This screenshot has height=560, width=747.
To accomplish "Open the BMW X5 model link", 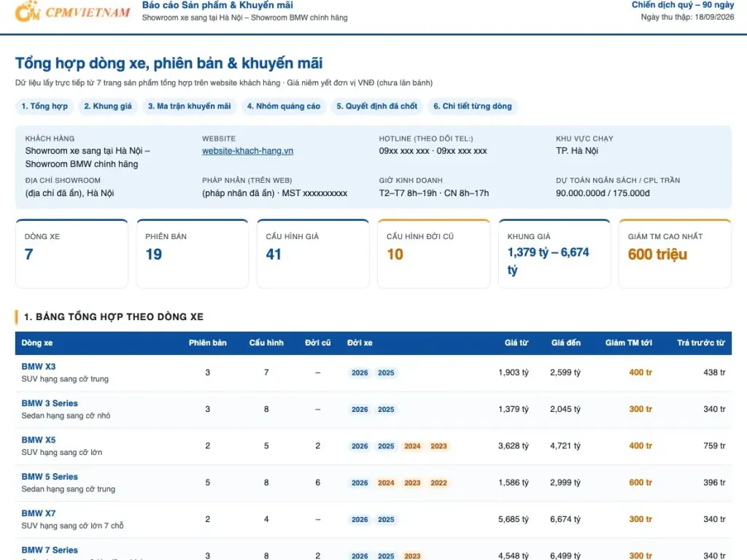I will tap(39, 440).
